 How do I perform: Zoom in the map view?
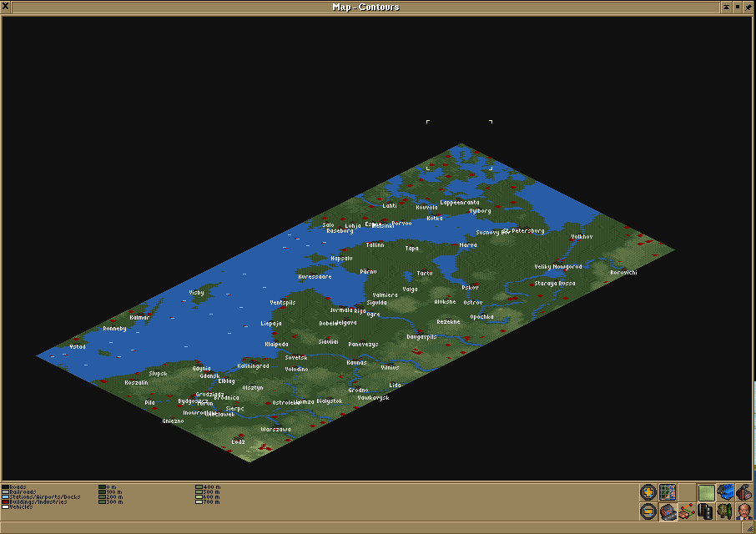[648, 492]
